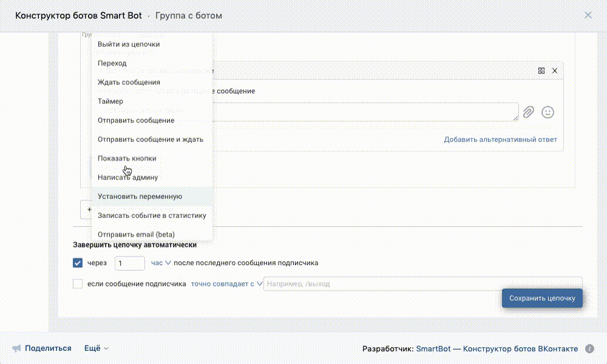Image resolution: width=607 pixels, height=364 pixels.
Task: Click 'Поделиться' link in footer
Action: (x=48, y=348)
